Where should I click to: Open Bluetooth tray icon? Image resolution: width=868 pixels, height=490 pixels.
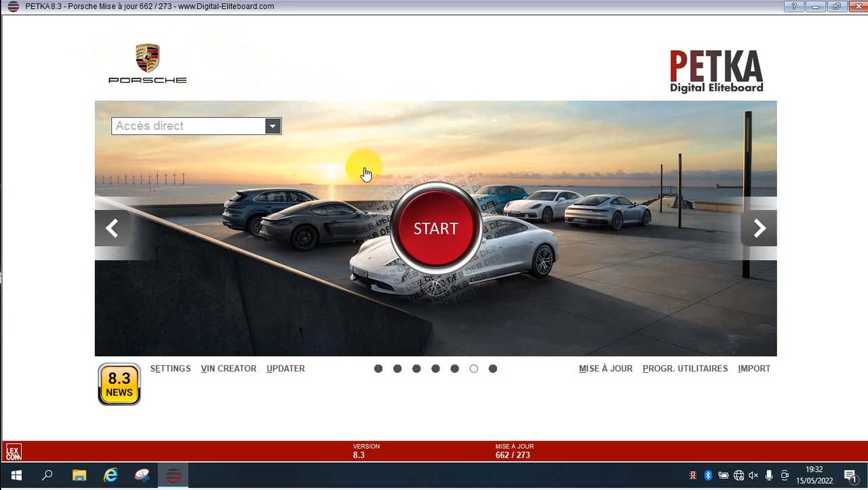click(x=708, y=476)
